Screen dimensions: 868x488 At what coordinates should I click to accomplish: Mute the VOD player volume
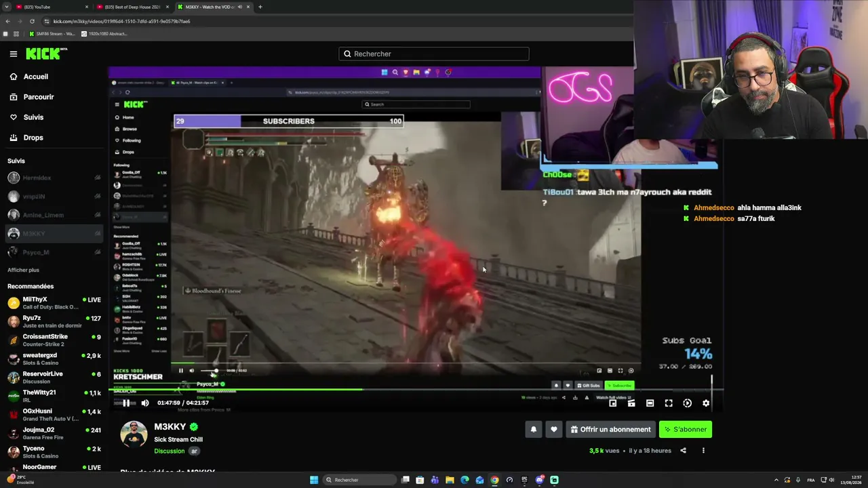click(x=145, y=403)
